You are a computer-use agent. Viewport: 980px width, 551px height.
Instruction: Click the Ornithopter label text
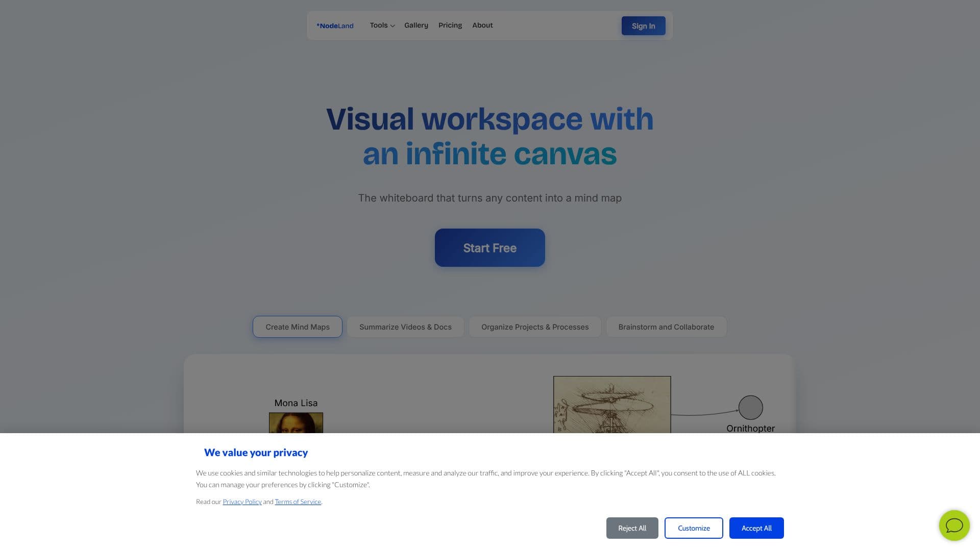[750, 429]
